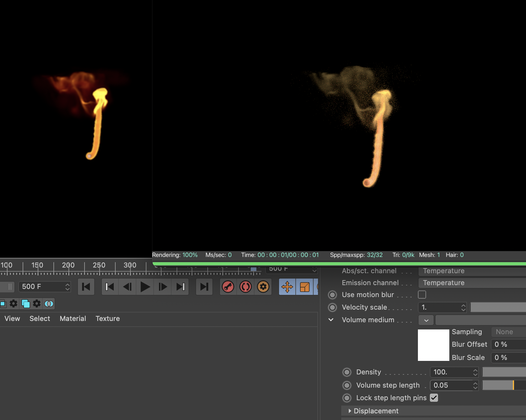Toggle the Density animation dot
This screenshot has height=420, width=526.
(347, 372)
